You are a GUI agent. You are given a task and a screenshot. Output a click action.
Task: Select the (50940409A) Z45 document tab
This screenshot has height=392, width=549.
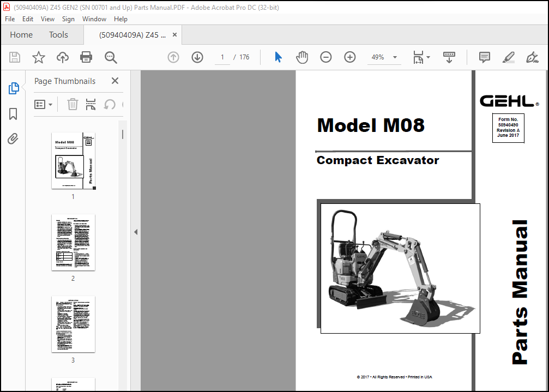coord(132,35)
